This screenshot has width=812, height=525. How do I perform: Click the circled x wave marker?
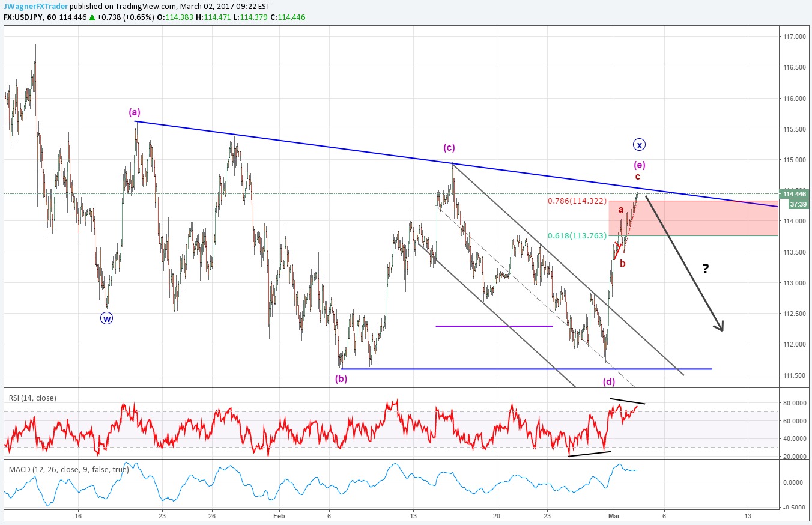point(640,145)
